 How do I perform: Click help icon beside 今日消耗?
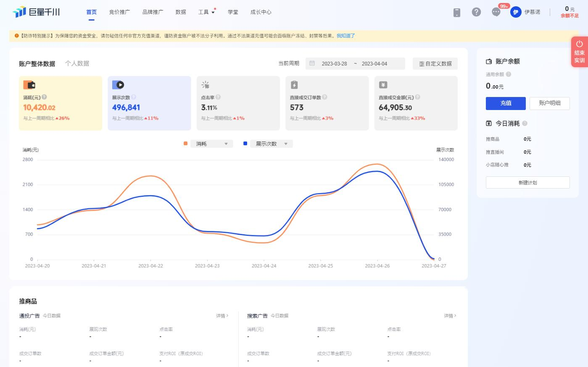[x=525, y=123]
